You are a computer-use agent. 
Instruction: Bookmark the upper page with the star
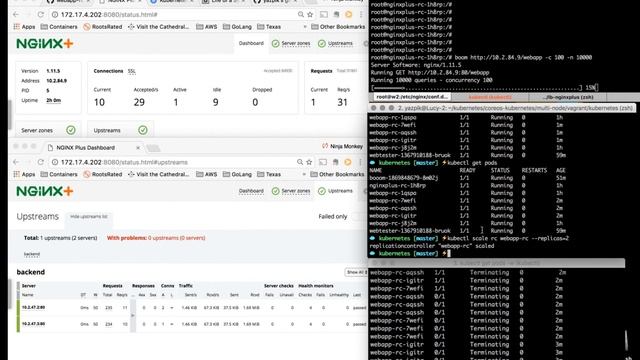(310, 14)
